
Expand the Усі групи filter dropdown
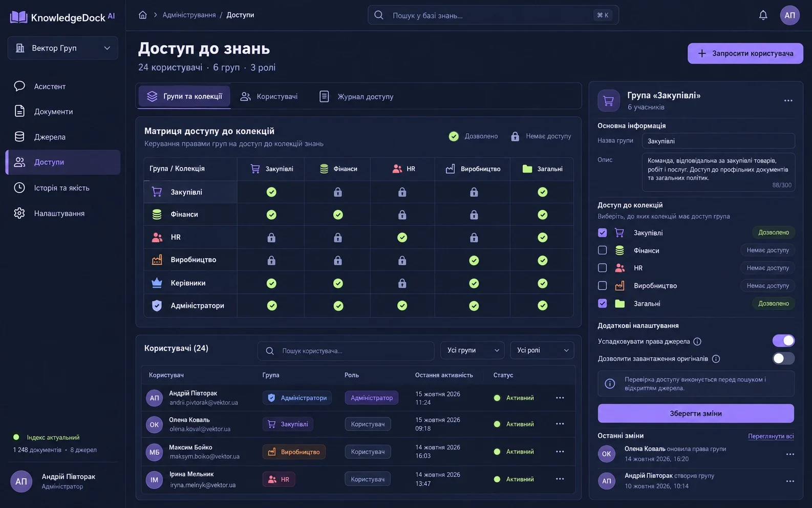[473, 350]
